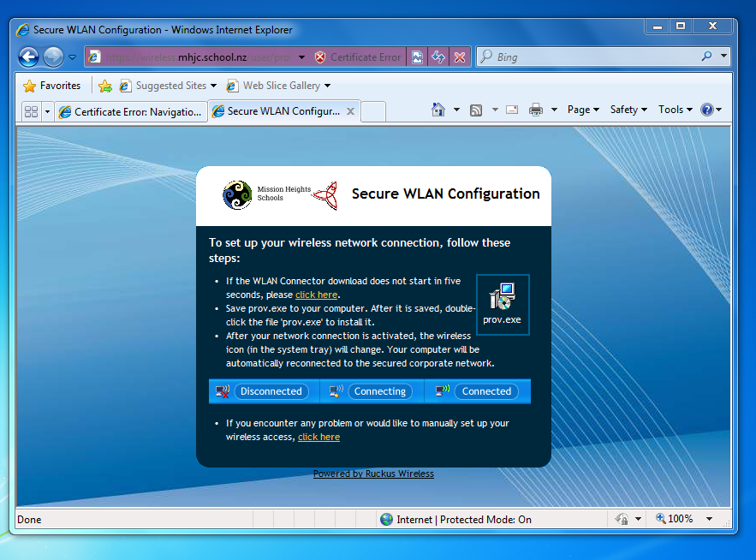Viewport: 756px width, 560px height.
Task: Open the Tools menu
Action: click(675, 110)
